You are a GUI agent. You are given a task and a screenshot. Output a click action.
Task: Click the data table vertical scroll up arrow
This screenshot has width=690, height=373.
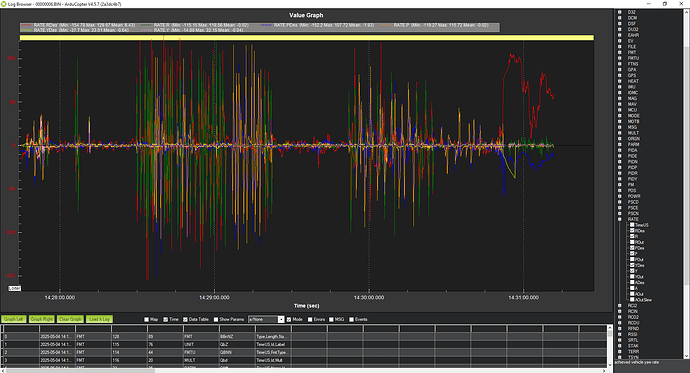[610, 327]
